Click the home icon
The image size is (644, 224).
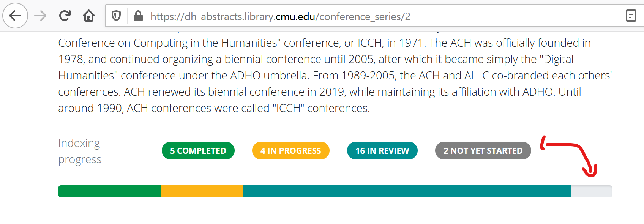[89, 16]
